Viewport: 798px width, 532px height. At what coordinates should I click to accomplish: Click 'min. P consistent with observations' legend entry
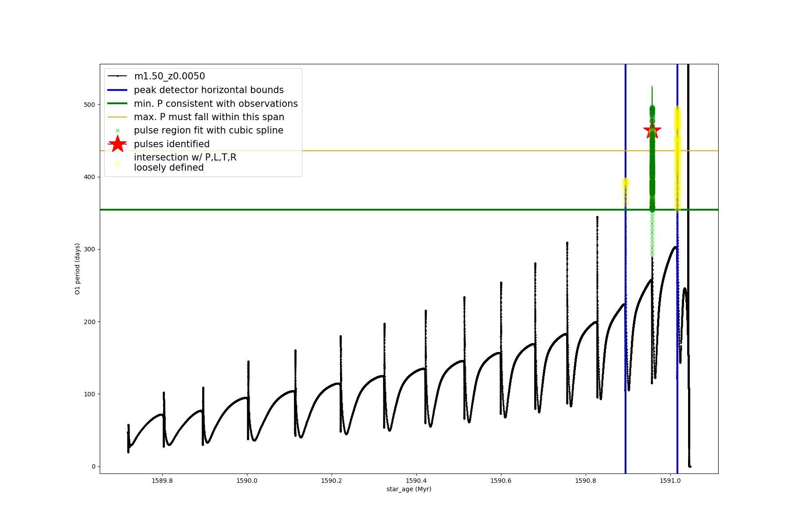pyautogui.click(x=215, y=104)
